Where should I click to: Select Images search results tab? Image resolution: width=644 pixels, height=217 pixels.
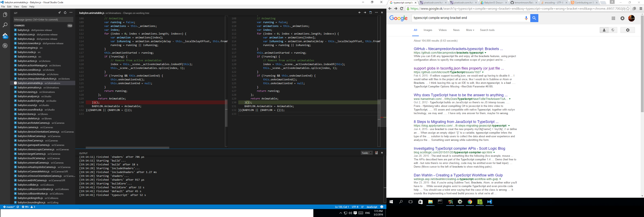(428, 30)
